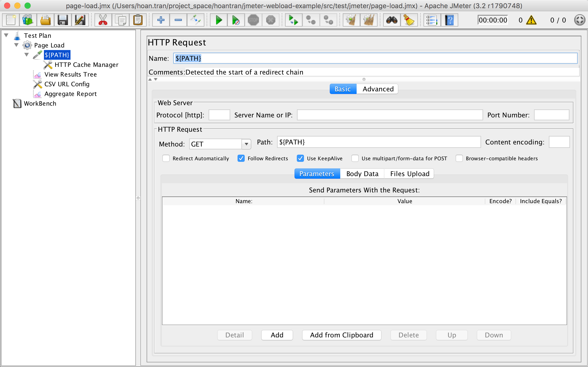Viewport: 588px width, 367px height.
Task: Check Browser-compatible headers option
Action: (459, 158)
